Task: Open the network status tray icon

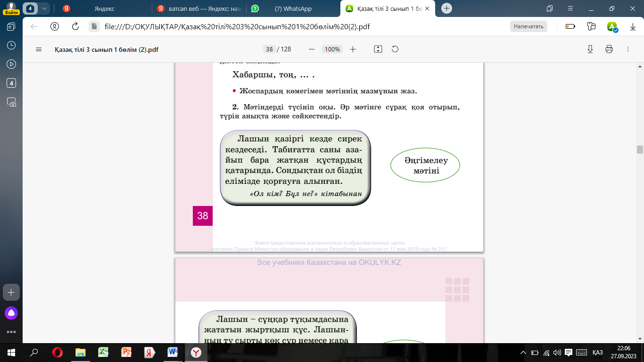Action: 546,353
